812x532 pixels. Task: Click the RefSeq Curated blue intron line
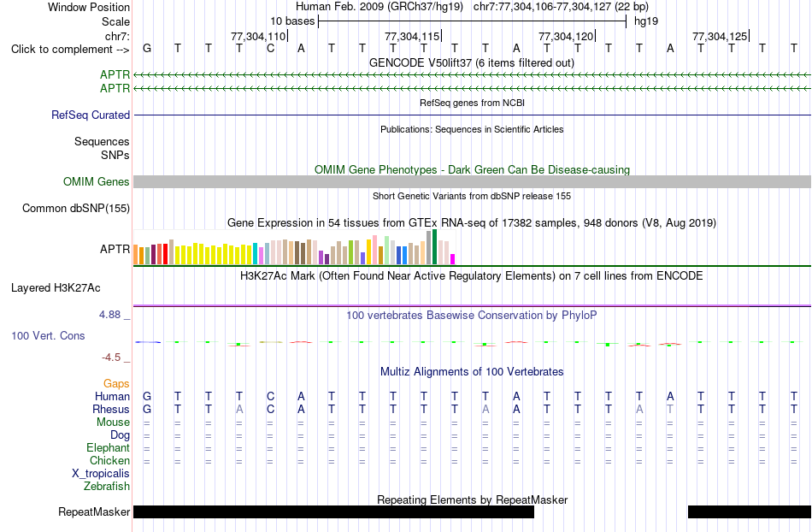click(472, 115)
